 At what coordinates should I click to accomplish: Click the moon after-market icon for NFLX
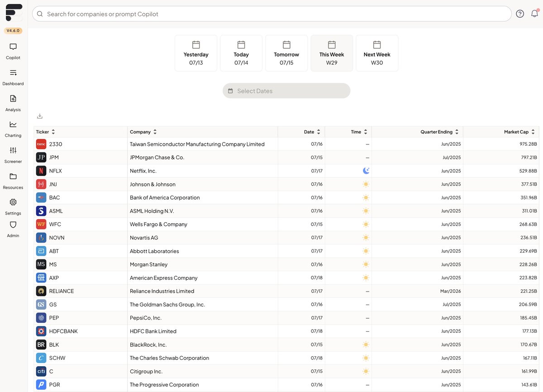(x=366, y=171)
